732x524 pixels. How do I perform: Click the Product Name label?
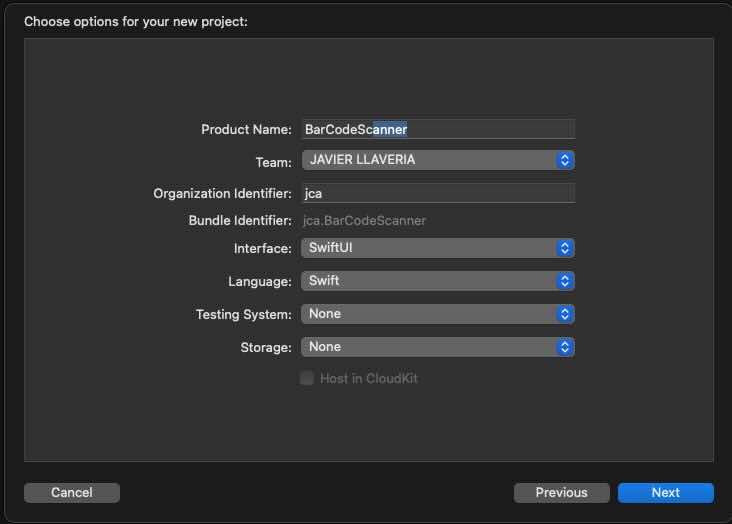(x=246, y=129)
